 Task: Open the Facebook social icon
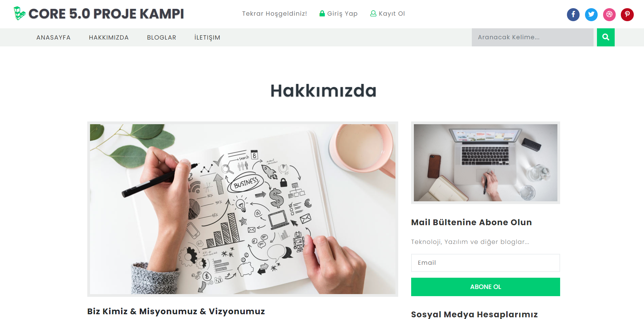click(573, 15)
